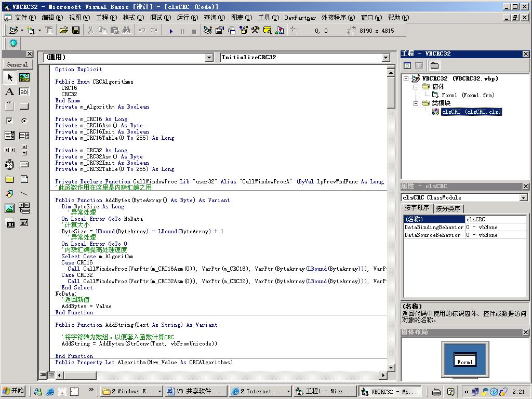
Task: Open Properties Window from toolbar
Action: 220,31
